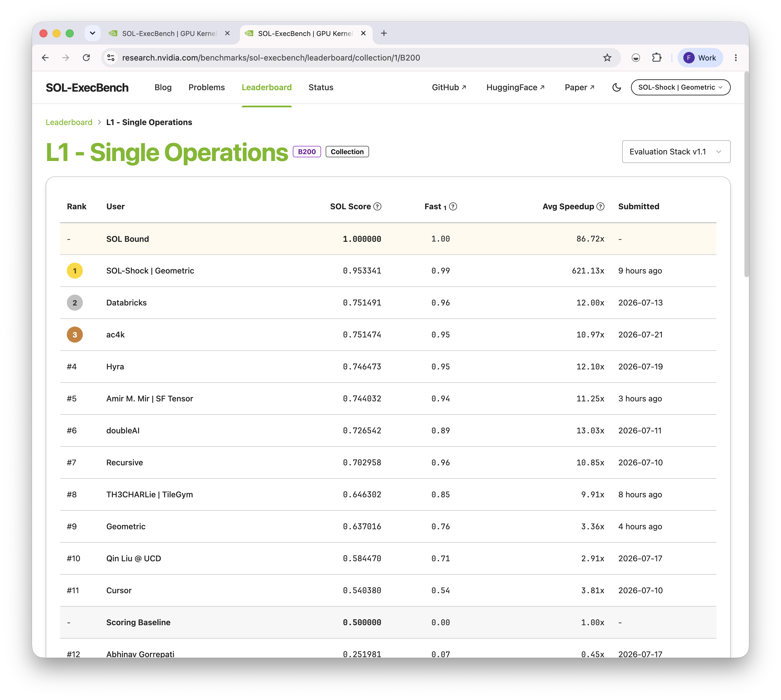Select the 'Amir M. Mir | SF Tensor' row
This screenshot has height=700, width=781.
tap(388, 399)
